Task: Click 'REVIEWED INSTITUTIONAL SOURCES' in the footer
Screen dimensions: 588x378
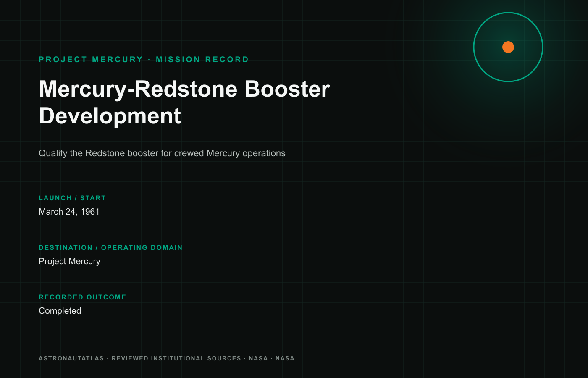Action: [176, 358]
